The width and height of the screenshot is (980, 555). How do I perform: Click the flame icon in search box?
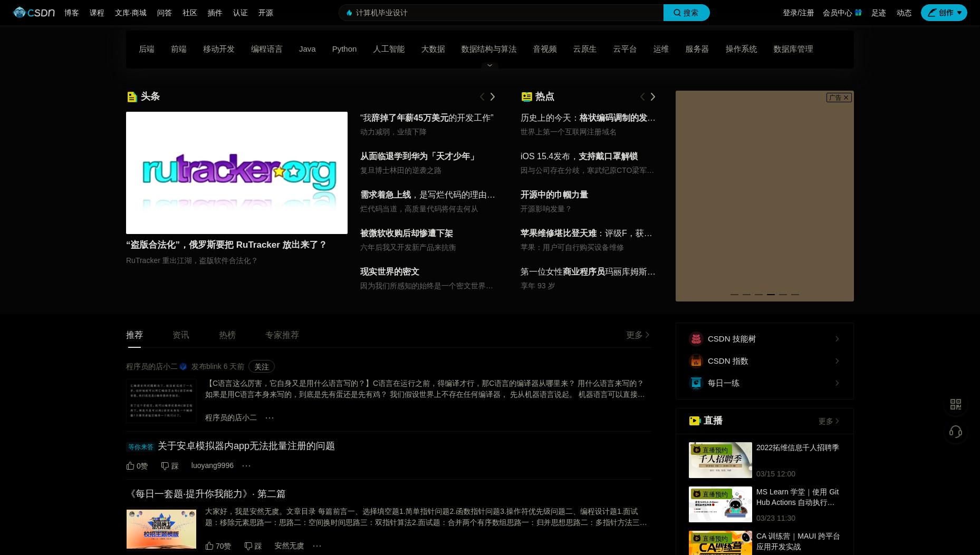click(x=349, y=13)
